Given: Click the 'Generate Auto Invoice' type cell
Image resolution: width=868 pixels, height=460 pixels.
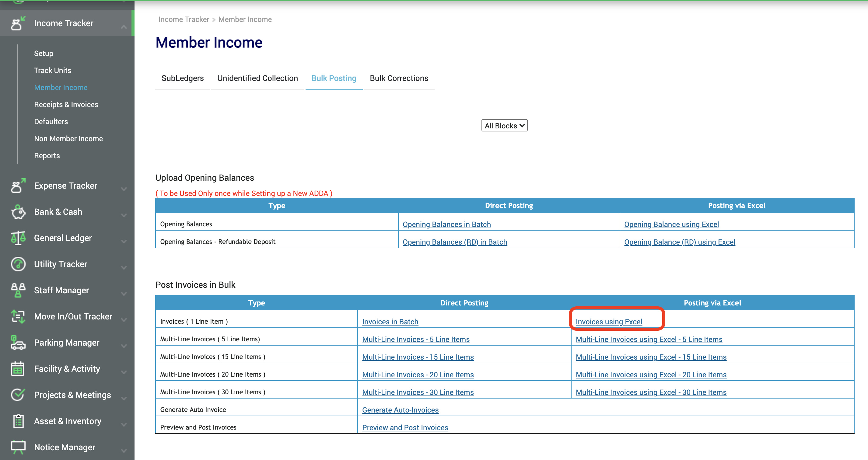Looking at the screenshot, I should click(257, 407).
